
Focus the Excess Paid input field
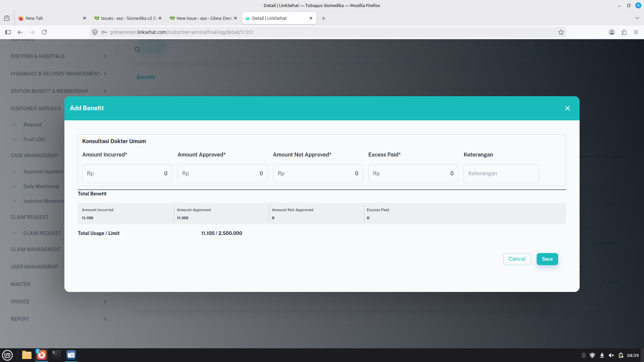click(x=413, y=174)
